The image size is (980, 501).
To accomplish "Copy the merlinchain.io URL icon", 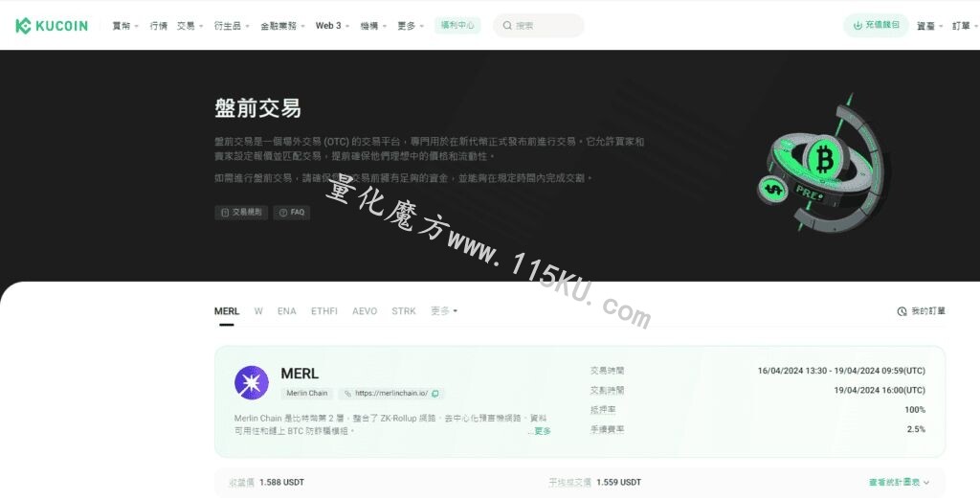I will tap(435, 394).
